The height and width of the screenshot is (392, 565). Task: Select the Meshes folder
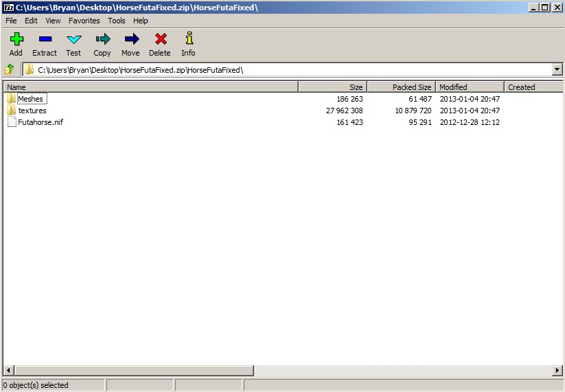tap(30, 99)
